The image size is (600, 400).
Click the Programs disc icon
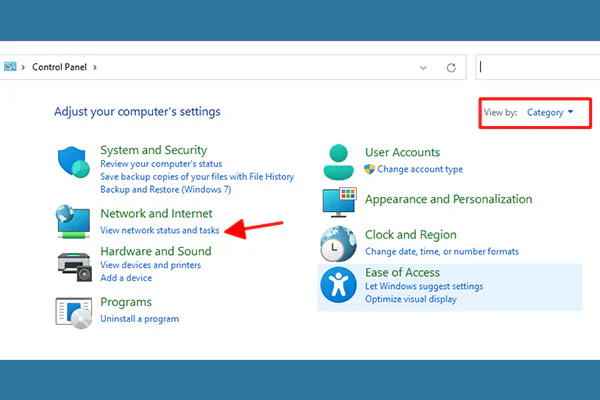point(73,313)
